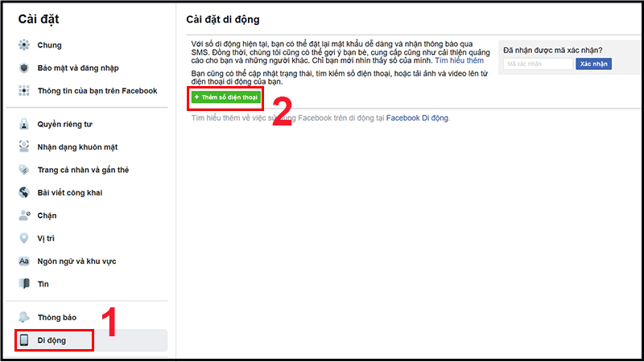Viewport: 644px width, 362px height.
Task: Click the location pin icon for Vị trí
Action: coord(24,238)
